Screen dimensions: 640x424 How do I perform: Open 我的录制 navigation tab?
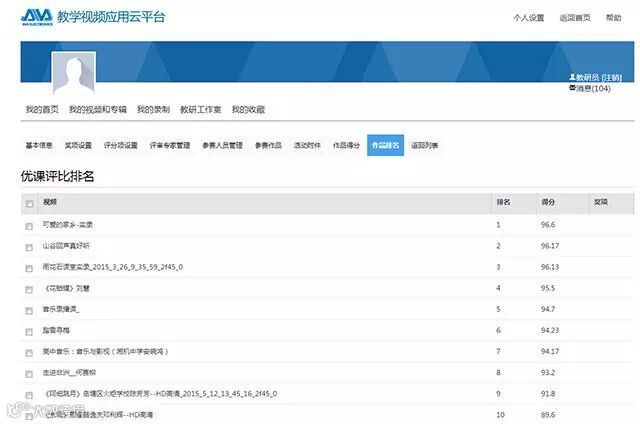153,109
